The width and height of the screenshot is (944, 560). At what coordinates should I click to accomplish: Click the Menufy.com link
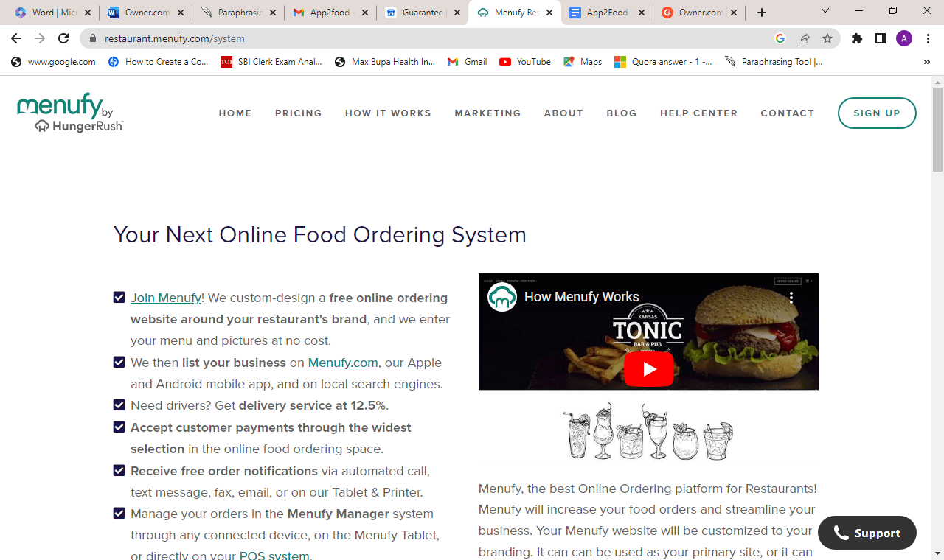[343, 363]
